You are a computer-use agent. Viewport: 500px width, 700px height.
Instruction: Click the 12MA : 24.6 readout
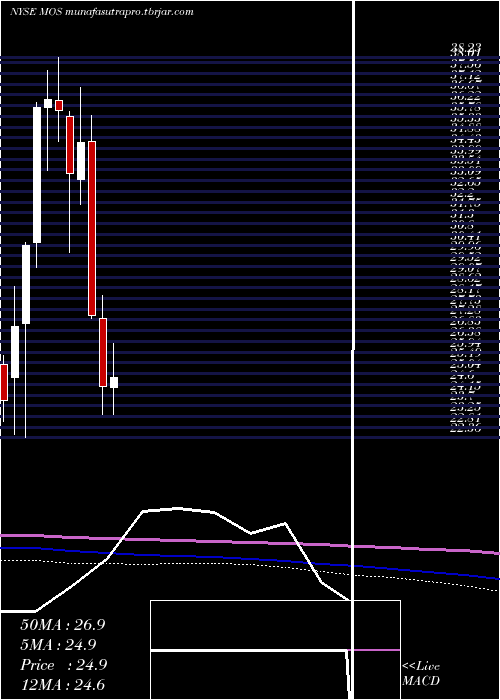(63, 684)
